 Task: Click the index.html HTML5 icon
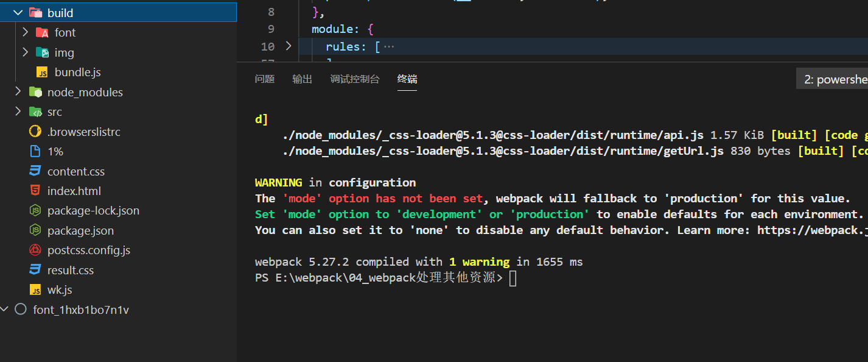pyautogui.click(x=35, y=191)
